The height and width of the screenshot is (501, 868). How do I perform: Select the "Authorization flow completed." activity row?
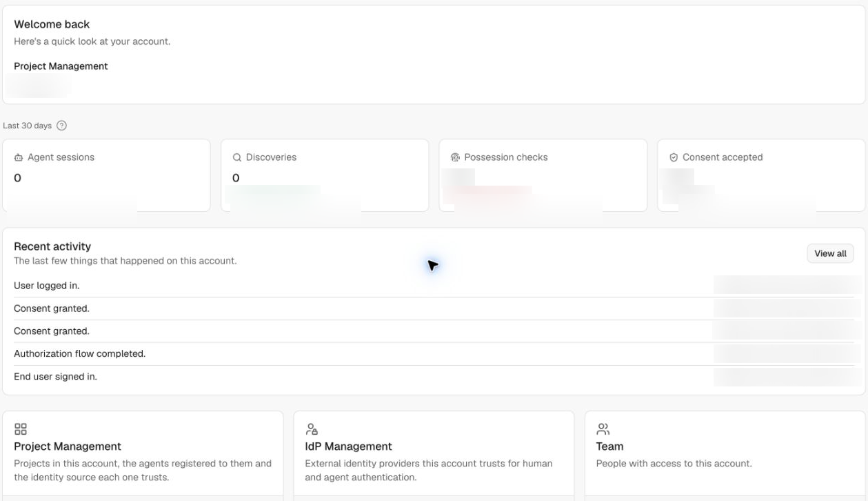tap(434, 354)
